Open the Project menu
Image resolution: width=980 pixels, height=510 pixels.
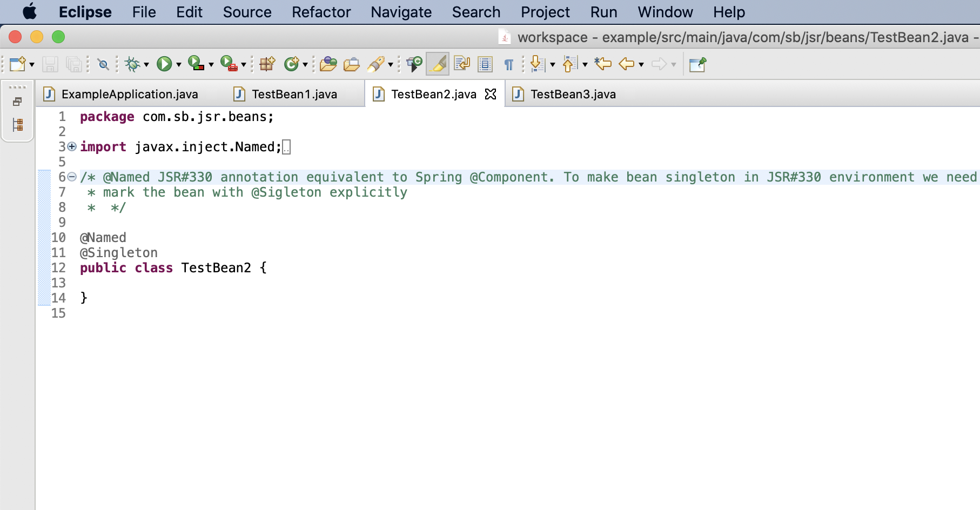click(545, 12)
